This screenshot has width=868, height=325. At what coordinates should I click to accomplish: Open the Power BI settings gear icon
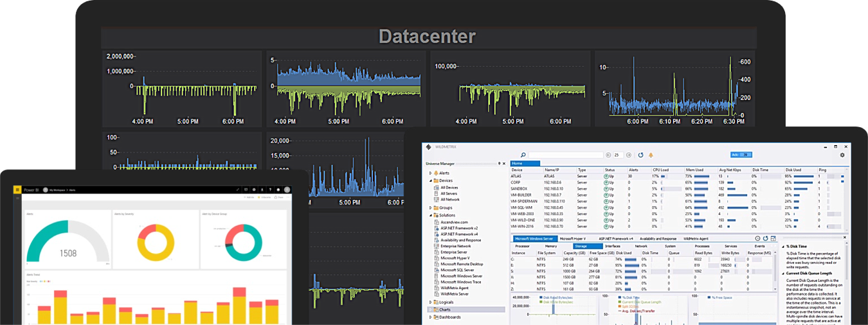pyautogui.click(x=254, y=189)
